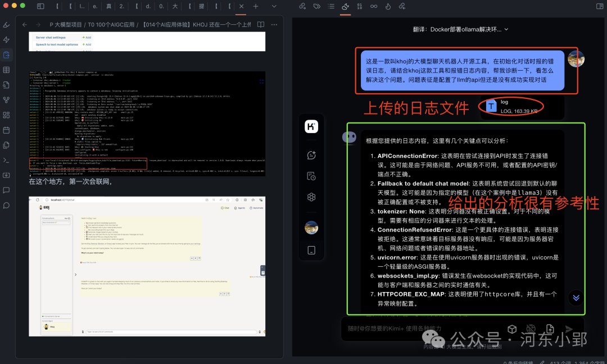The width and height of the screenshot is (607, 364).
Task: Open the tab list dropdown chevron
Action: pos(274,6)
